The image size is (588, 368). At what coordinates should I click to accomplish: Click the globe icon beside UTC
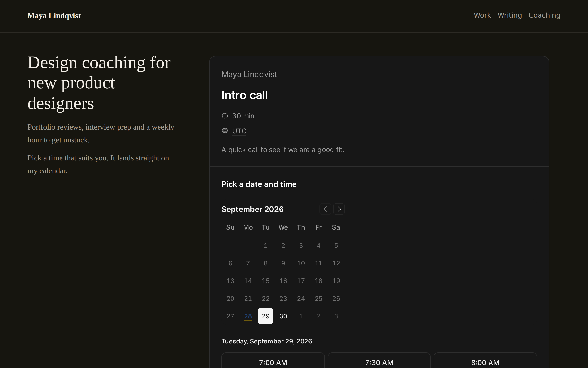[x=225, y=131]
